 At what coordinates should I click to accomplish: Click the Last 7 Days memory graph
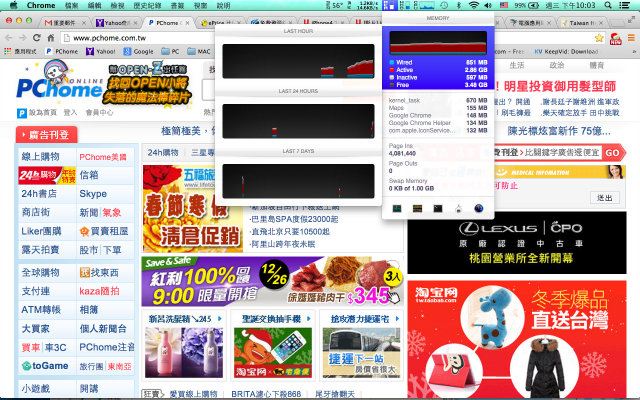pos(298,181)
